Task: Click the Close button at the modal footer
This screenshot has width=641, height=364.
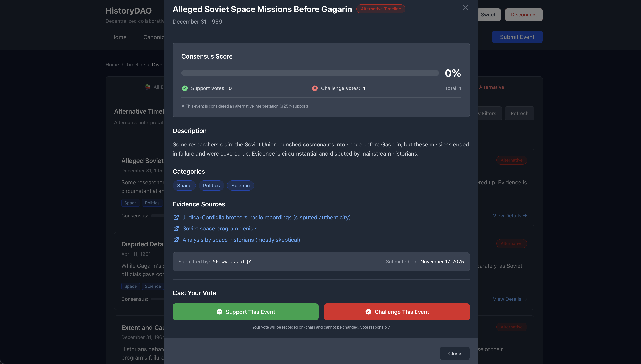Action: point(454,353)
